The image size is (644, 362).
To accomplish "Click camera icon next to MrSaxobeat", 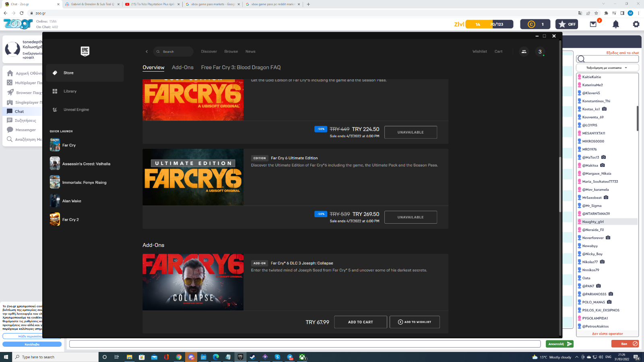I will 606,197.
